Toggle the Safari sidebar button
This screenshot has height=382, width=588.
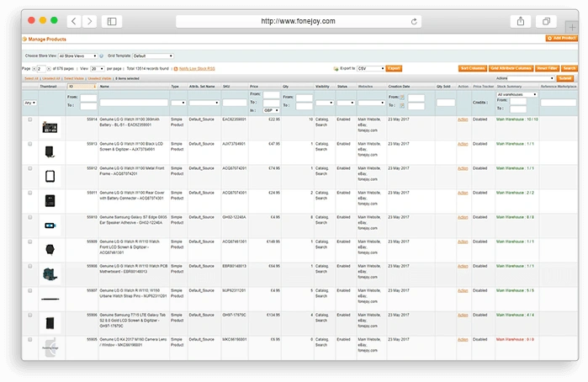tap(112, 21)
